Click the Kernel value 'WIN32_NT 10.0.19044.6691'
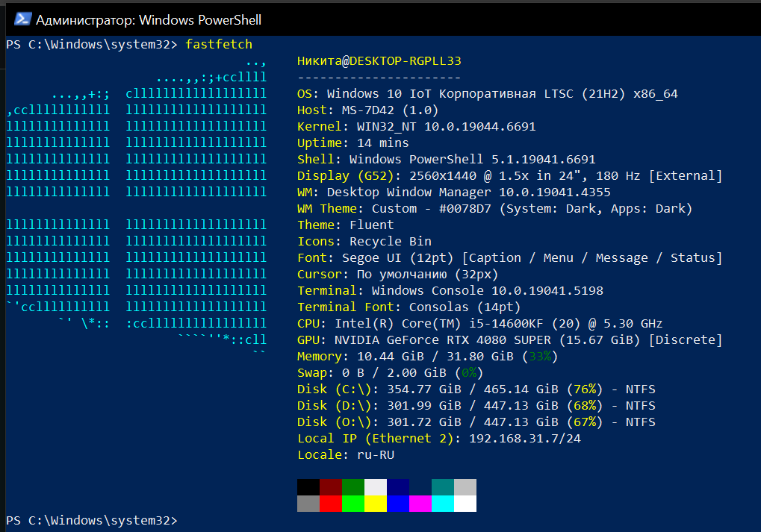Screen dimensions: 761x532 [x=446, y=127]
